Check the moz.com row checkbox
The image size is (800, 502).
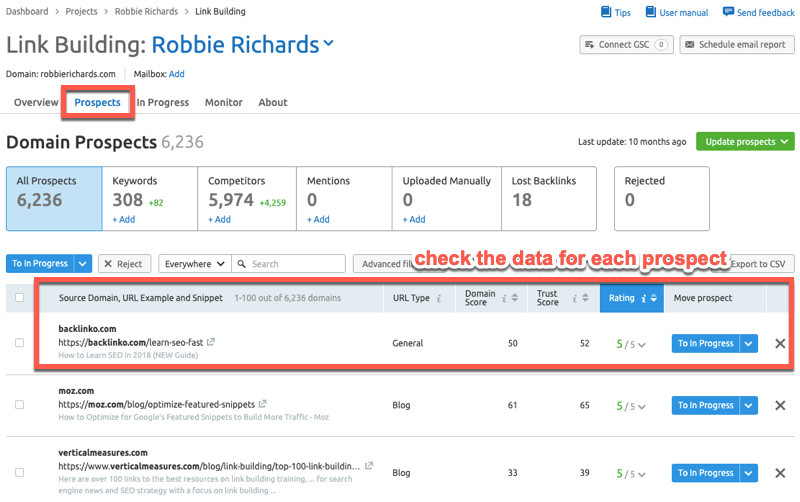20,405
